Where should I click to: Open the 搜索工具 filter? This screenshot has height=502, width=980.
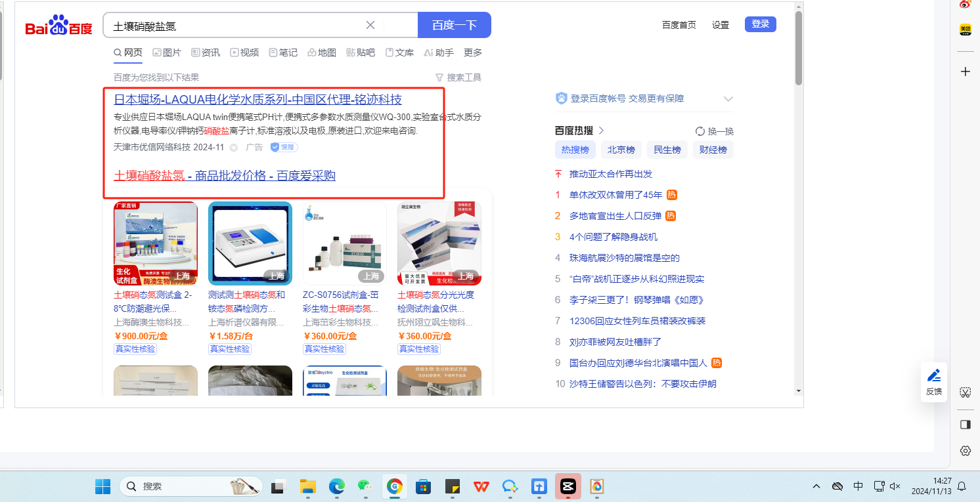click(x=458, y=77)
